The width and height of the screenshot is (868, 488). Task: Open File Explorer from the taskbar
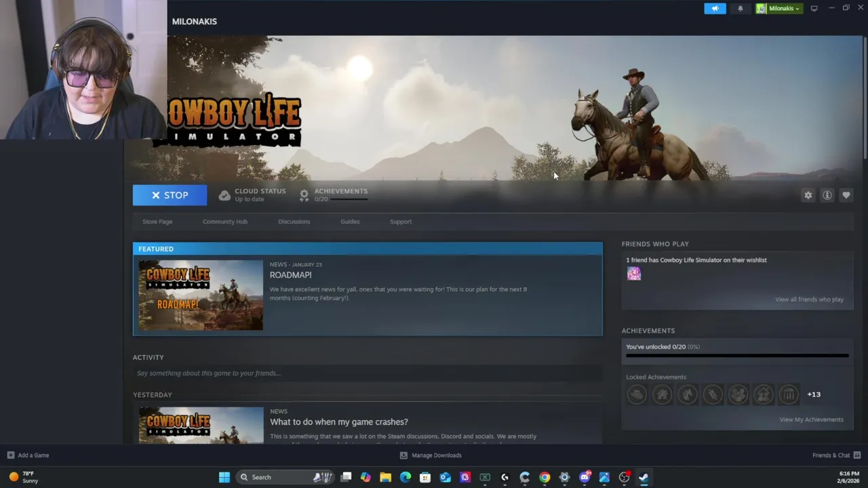pyautogui.click(x=385, y=477)
